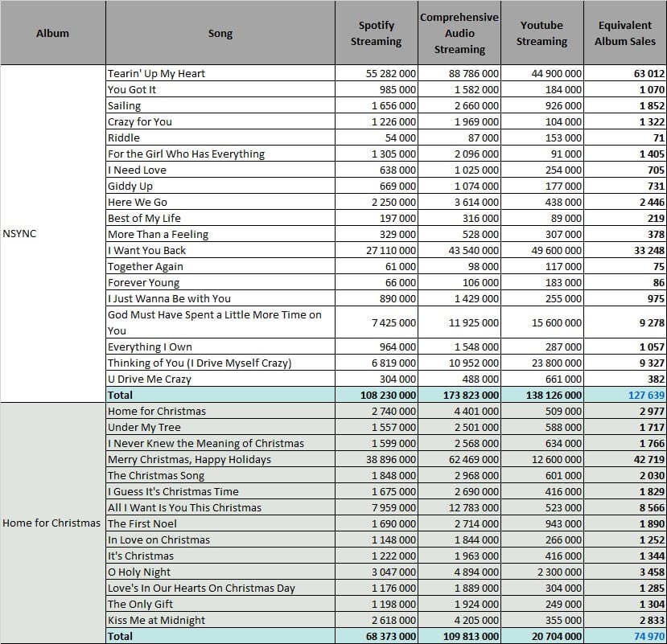Select the Kiss Me at Midnight cell
This screenshot has width=667, height=644.
[220, 620]
